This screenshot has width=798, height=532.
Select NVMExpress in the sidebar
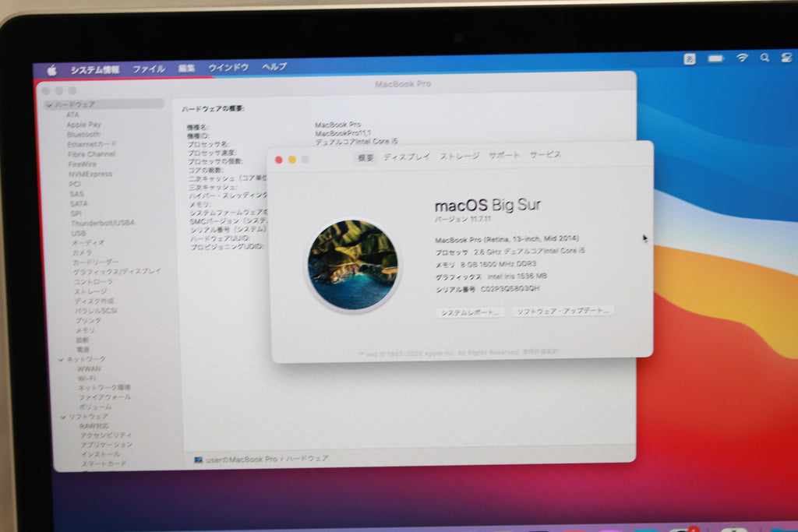[90, 174]
